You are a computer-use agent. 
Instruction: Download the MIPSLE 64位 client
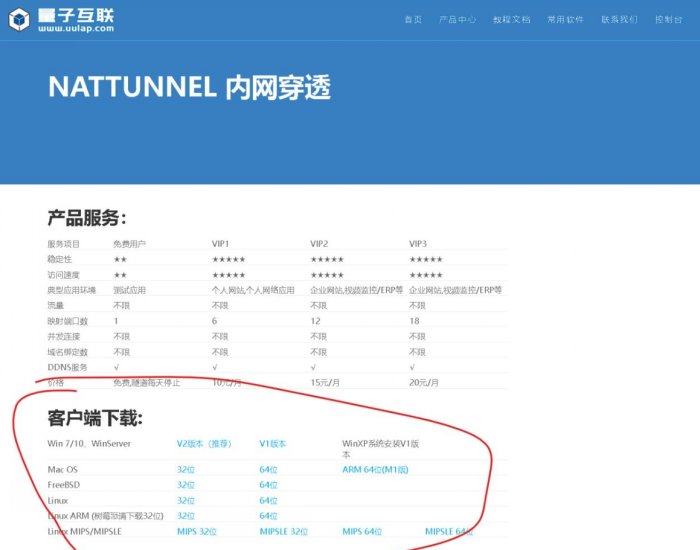[449, 532]
